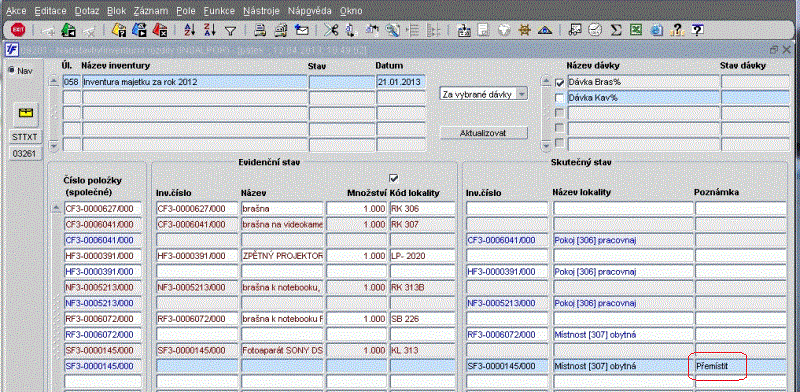Click the CF3-0000627/000 item number

(x=103, y=208)
